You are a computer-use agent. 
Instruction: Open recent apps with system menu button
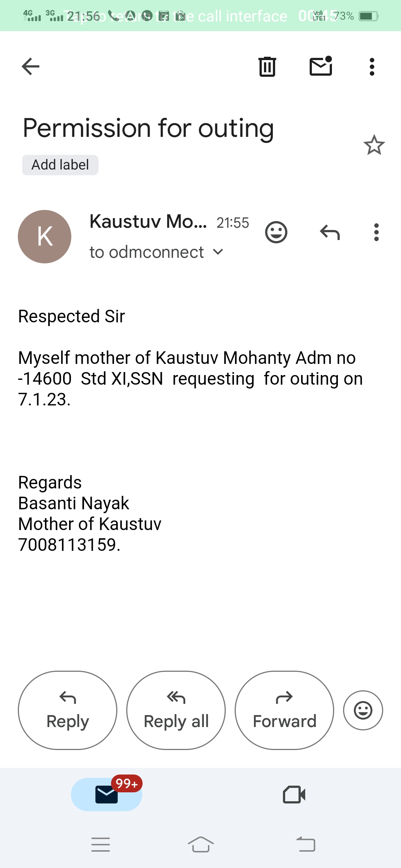[x=101, y=845]
